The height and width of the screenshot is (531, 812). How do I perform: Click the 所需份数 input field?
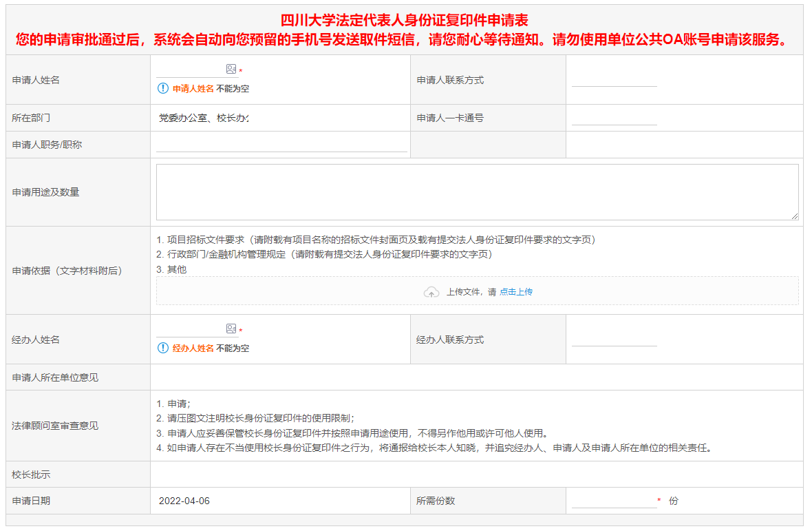(614, 501)
